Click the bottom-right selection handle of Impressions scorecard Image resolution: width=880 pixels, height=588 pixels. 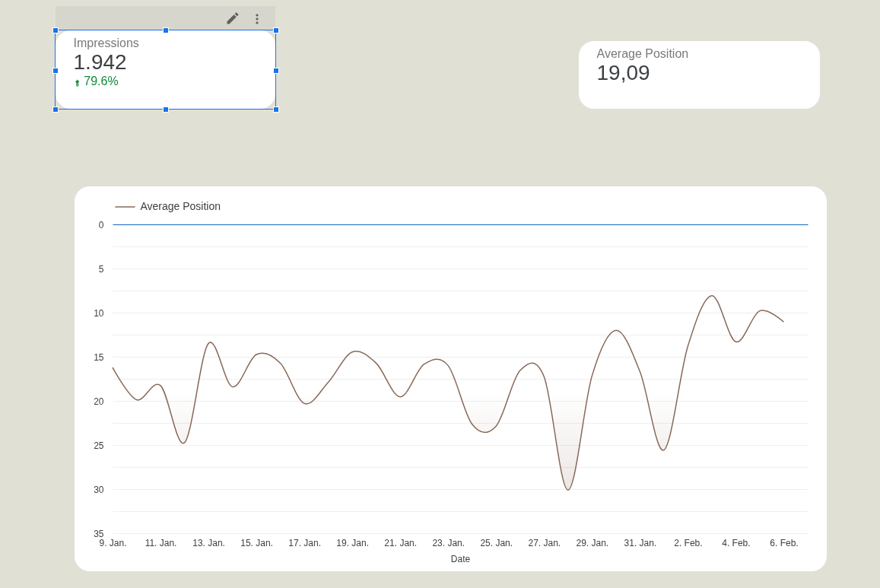[x=276, y=110]
